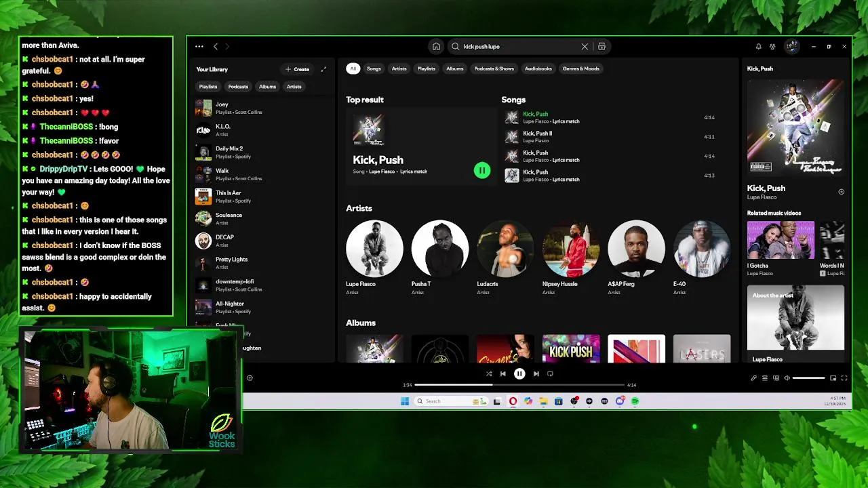Focus the search field 'kick push lupe'
Image resolution: width=868 pixels, height=488 pixels.
pyautogui.click(x=519, y=47)
